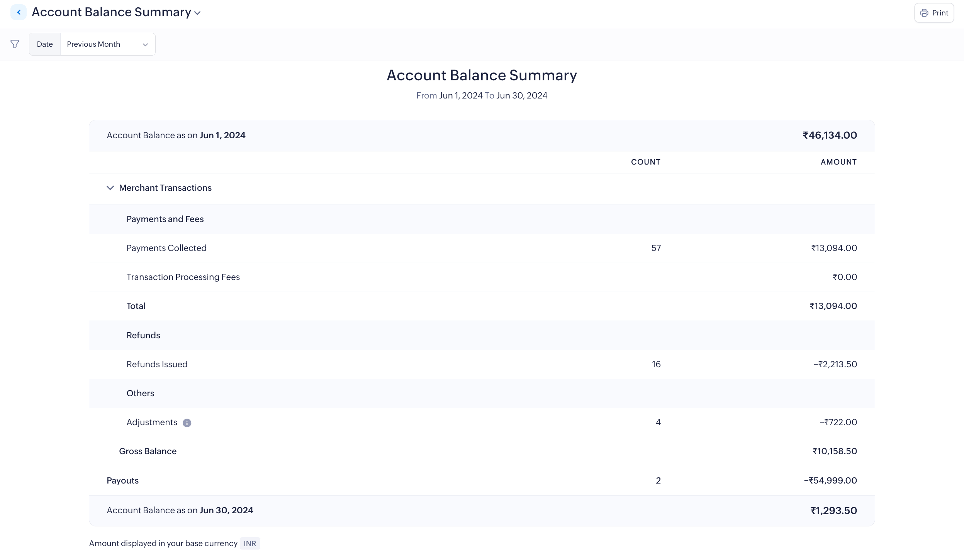Click the Adjustments info icon
Image resolution: width=964 pixels, height=560 pixels.
pyautogui.click(x=187, y=423)
